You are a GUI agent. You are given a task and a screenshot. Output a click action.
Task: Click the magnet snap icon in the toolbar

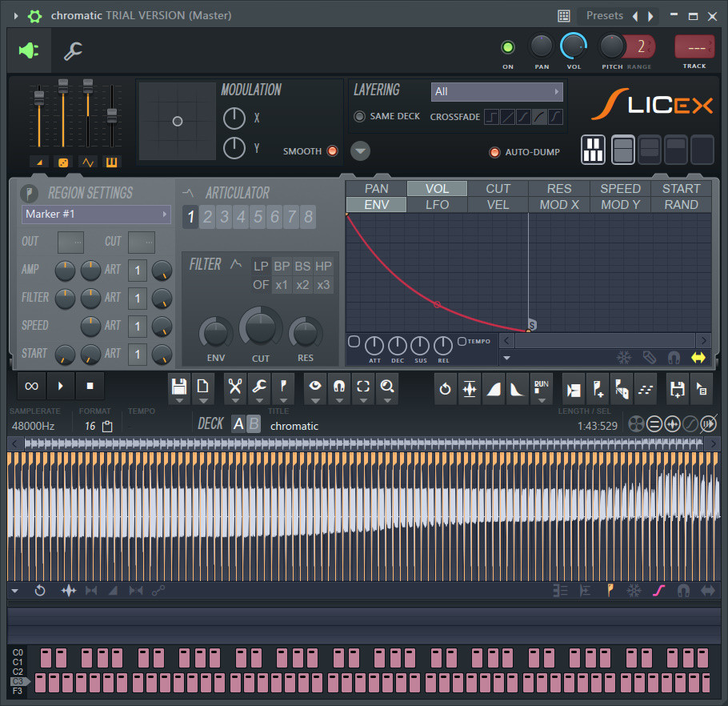338,387
